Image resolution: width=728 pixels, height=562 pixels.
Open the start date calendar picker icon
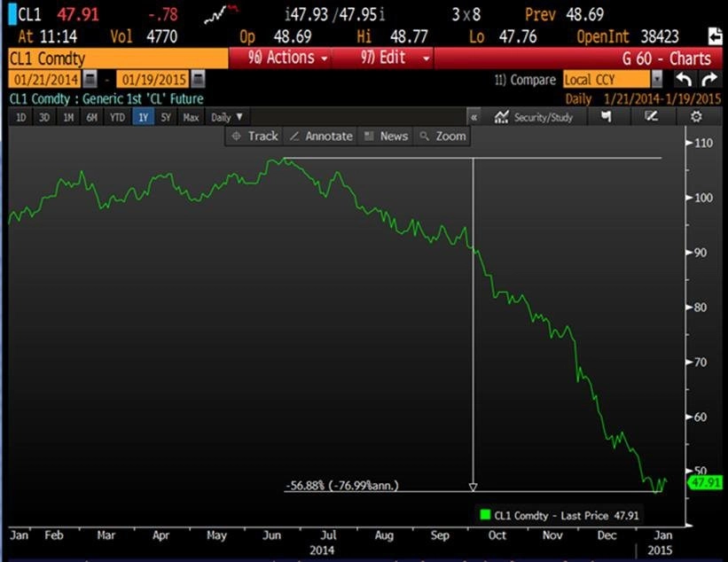pyautogui.click(x=90, y=80)
